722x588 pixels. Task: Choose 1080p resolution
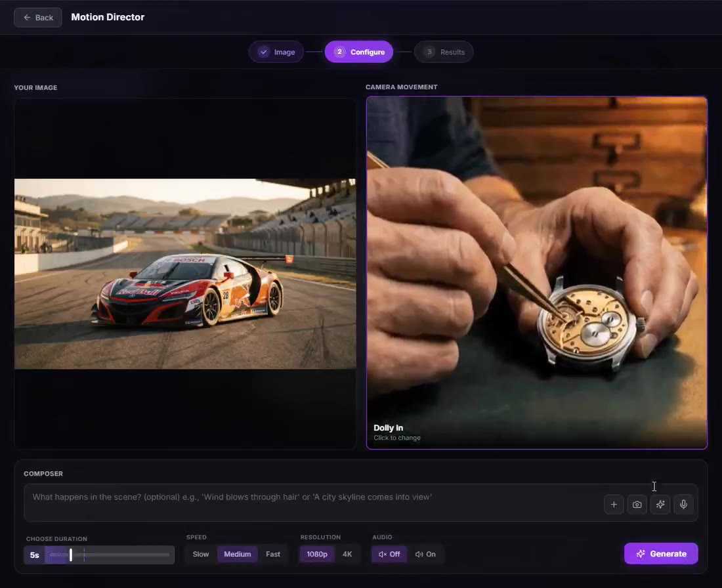pyautogui.click(x=317, y=554)
